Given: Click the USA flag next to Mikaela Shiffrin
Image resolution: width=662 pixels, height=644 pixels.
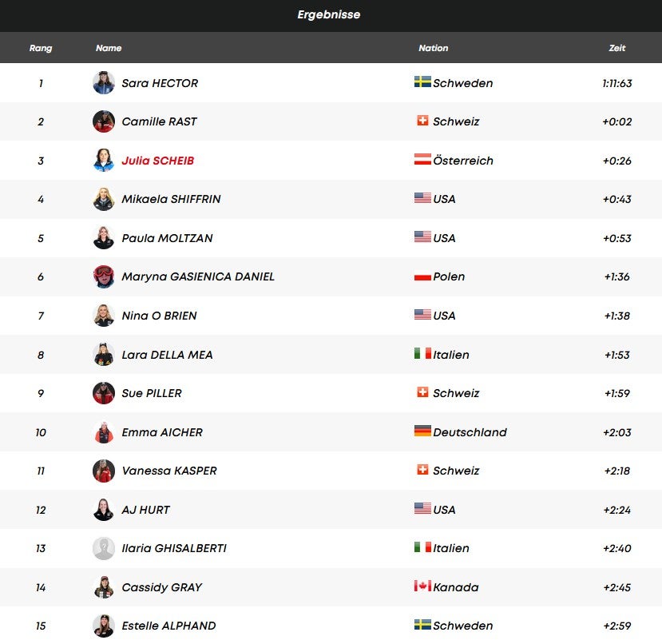Looking at the screenshot, I should [422, 199].
